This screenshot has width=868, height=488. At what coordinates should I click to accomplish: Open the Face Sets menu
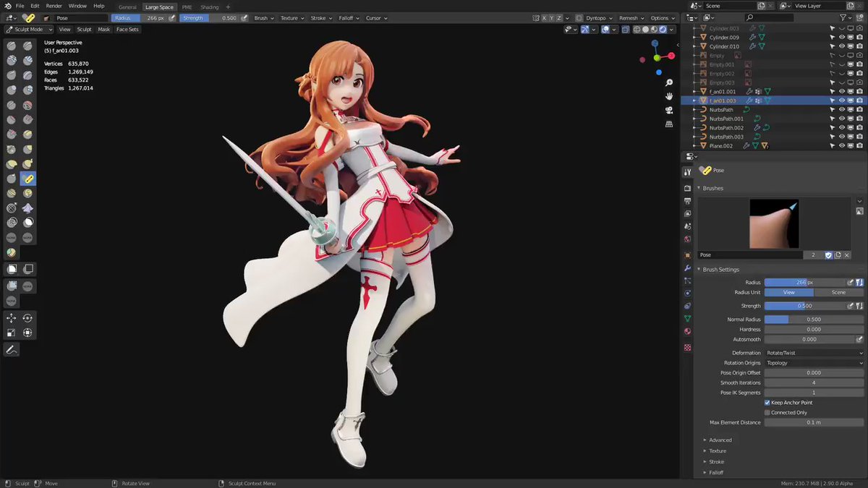(x=127, y=30)
